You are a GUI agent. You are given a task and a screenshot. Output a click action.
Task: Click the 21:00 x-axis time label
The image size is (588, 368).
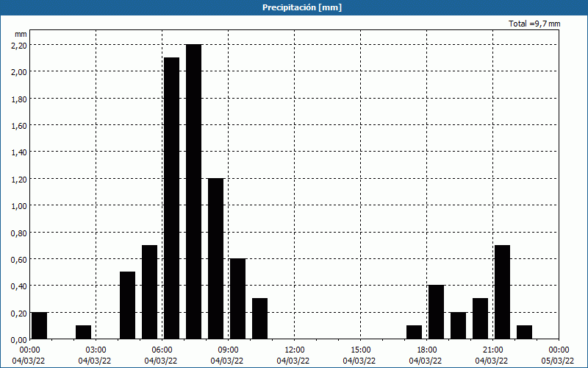[x=492, y=350]
